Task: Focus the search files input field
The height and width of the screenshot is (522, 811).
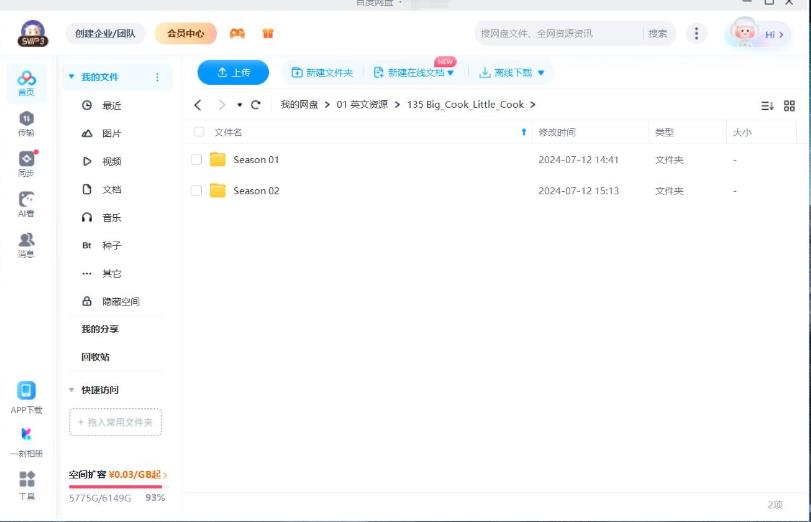Action: [559, 34]
